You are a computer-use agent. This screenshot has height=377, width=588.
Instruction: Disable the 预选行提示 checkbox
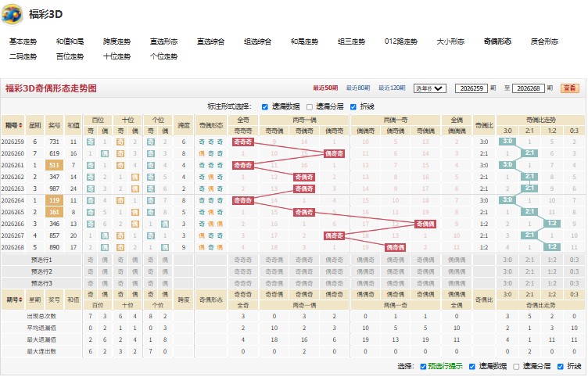(423, 367)
